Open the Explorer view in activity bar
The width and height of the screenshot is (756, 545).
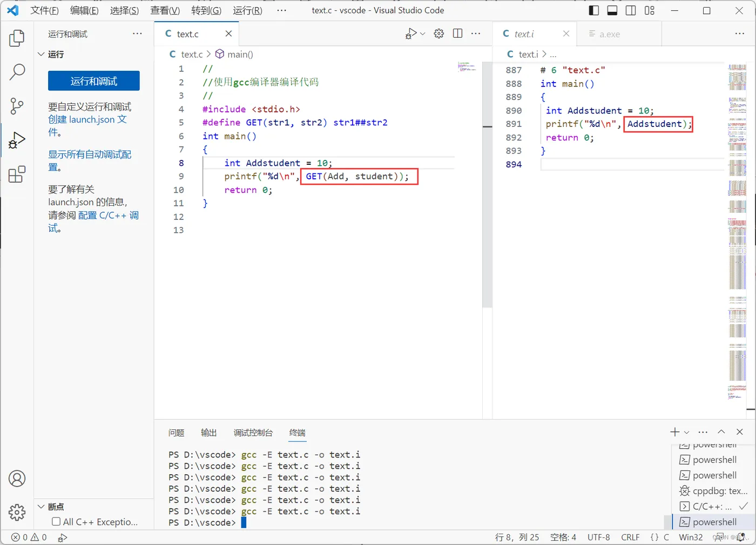coord(17,38)
